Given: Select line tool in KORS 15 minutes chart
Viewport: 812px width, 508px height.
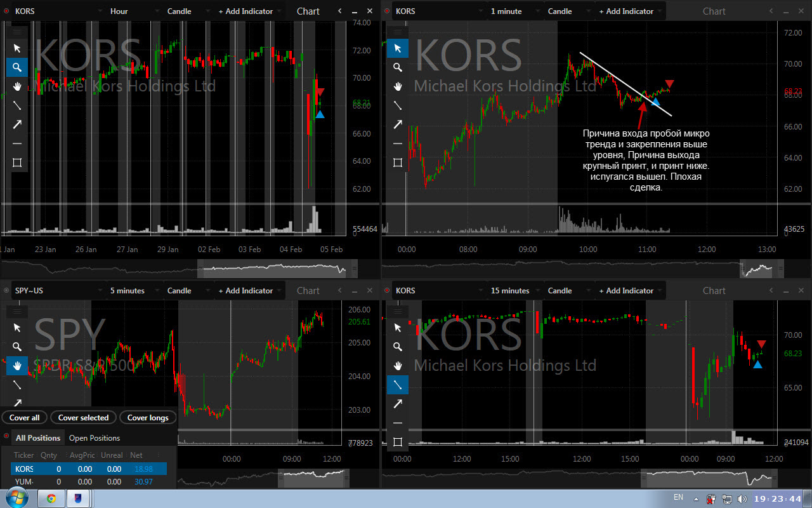Looking at the screenshot, I should click(x=398, y=385).
